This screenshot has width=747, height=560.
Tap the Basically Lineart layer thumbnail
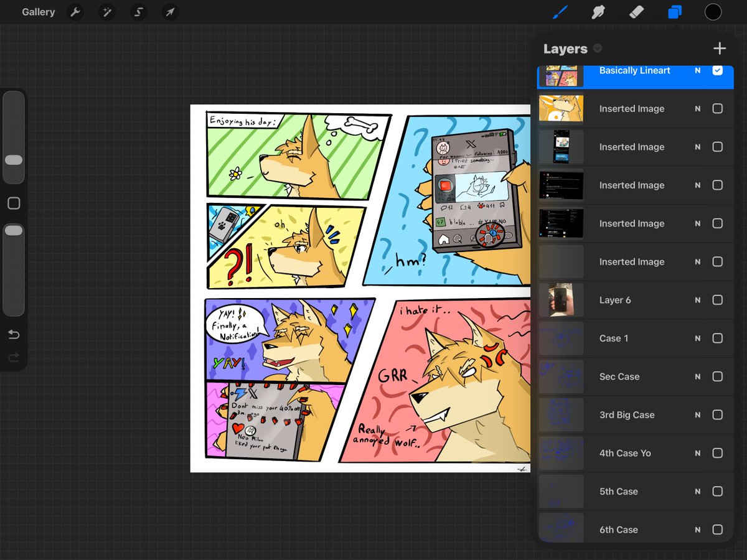[561, 75]
